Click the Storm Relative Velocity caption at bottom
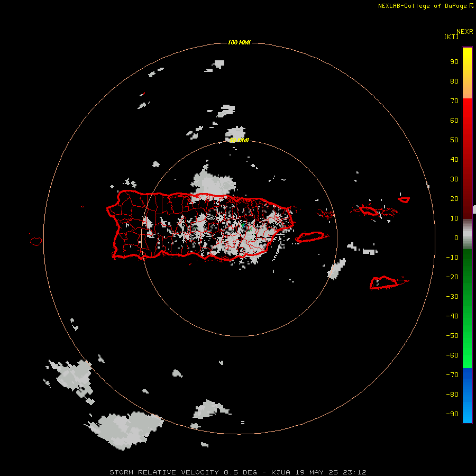 tap(238, 472)
